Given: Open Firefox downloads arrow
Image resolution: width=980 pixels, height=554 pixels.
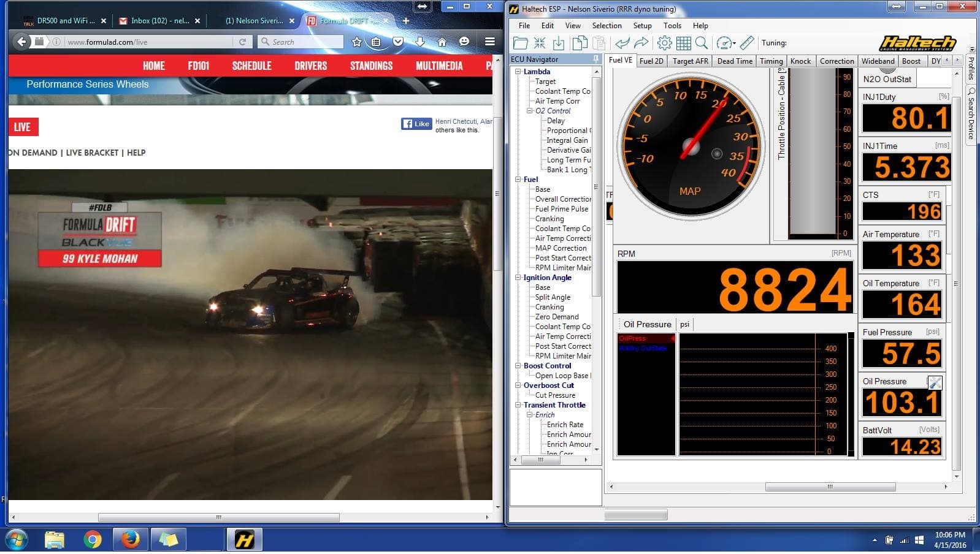Looking at the screenshot, I should point(420,42).
